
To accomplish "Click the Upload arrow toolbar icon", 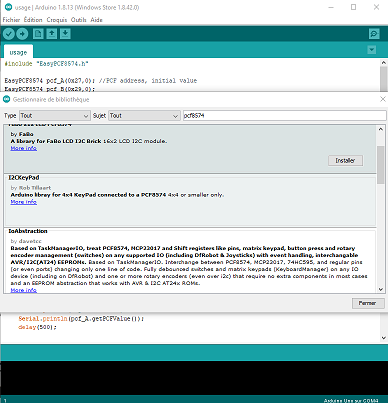I will 22,34.
